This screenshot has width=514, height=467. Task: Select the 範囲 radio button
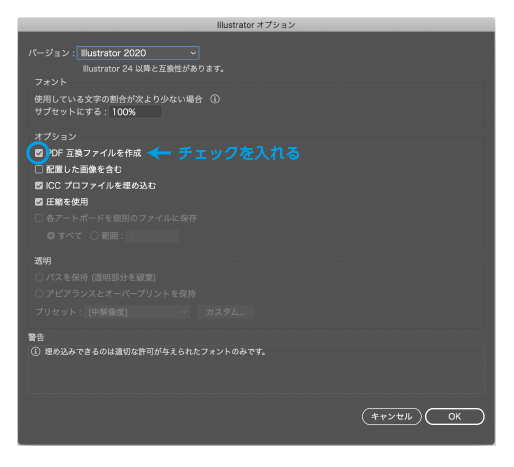coord(94,236)
